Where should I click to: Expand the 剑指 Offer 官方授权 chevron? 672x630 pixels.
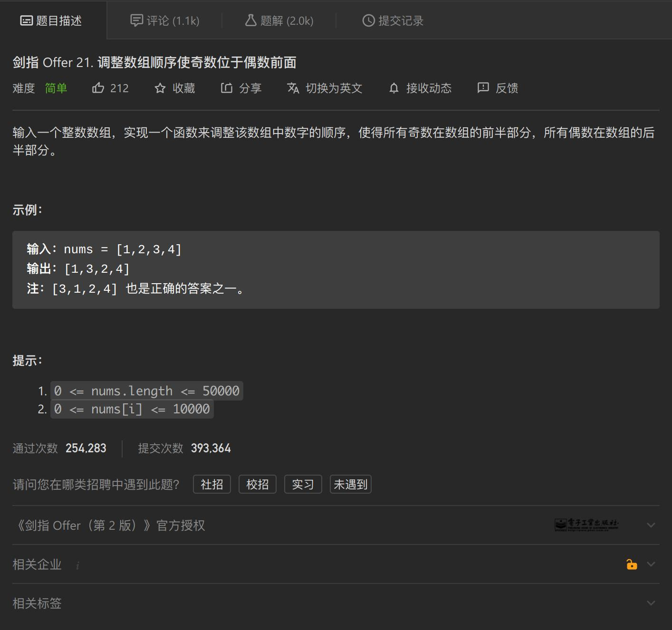point(651,525)
